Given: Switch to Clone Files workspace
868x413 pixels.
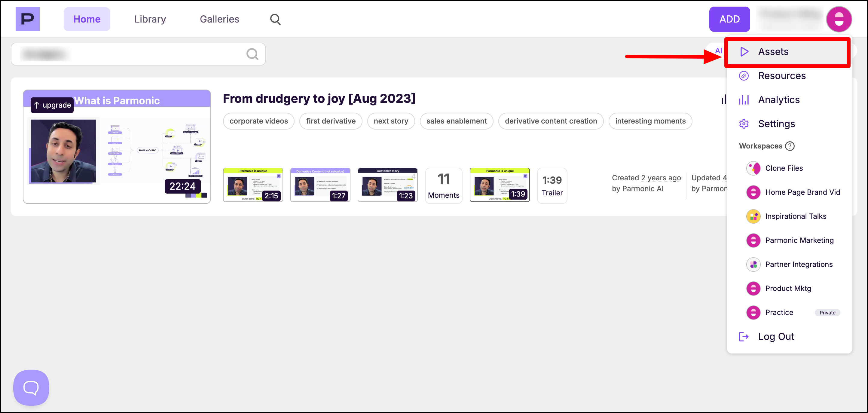Looking at the screenshot, I should [x=784, y=168].
